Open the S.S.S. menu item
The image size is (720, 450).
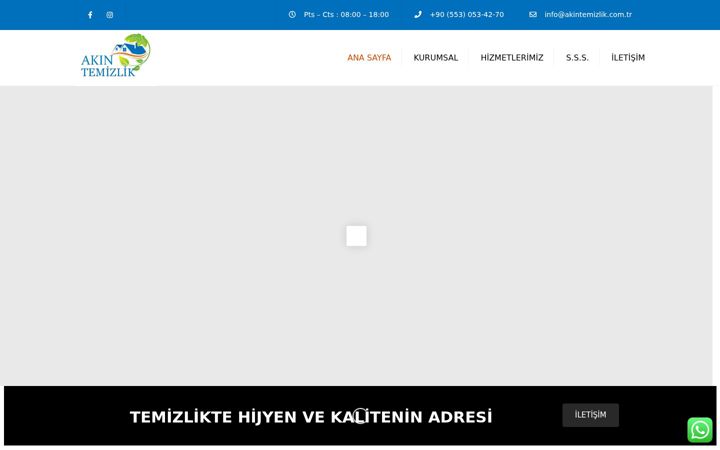tap(577, 57)
